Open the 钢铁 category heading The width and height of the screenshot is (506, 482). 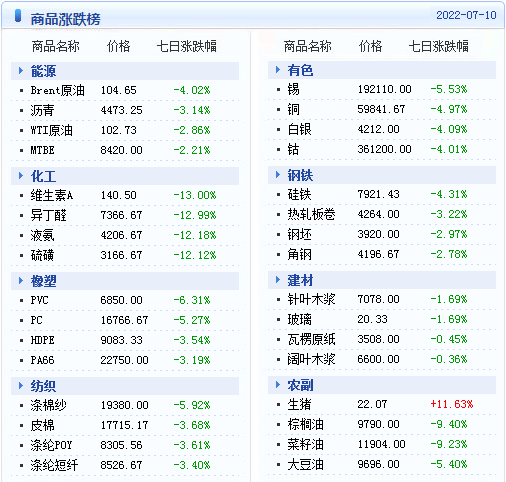(x=300, y=175)
